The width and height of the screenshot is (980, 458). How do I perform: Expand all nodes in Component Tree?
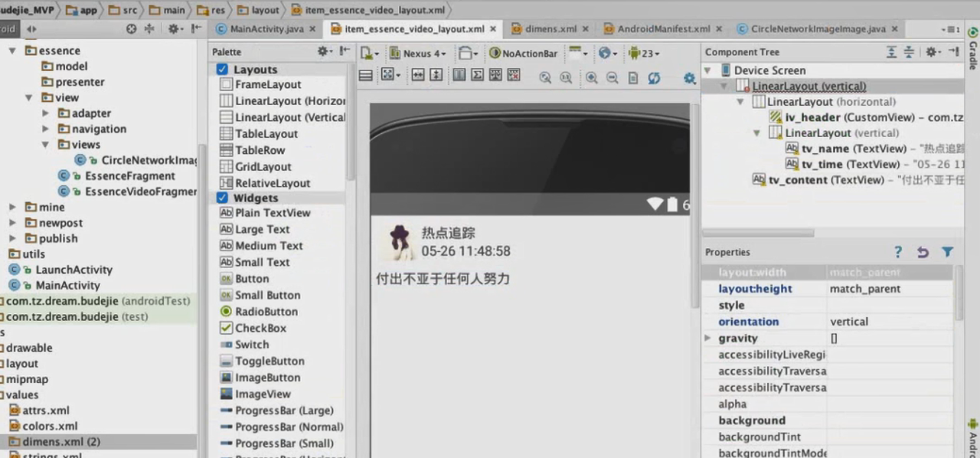click(890, 51)
